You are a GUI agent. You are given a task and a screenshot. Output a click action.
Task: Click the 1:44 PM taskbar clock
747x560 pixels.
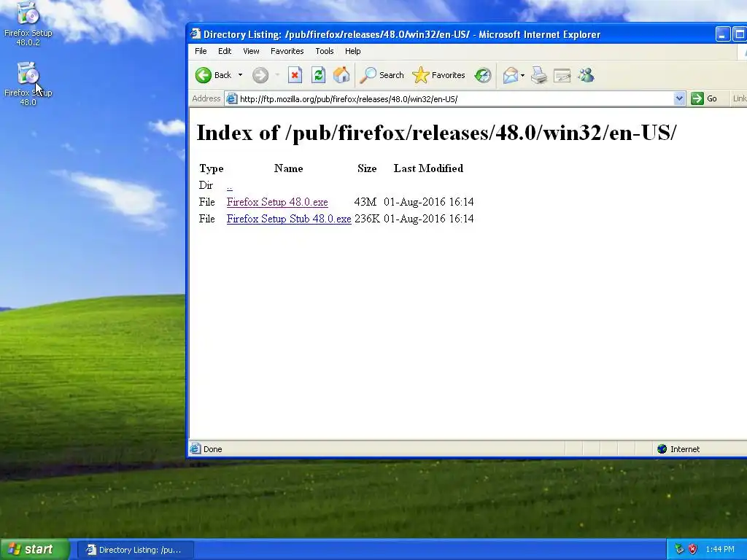[x=720, y=549]
